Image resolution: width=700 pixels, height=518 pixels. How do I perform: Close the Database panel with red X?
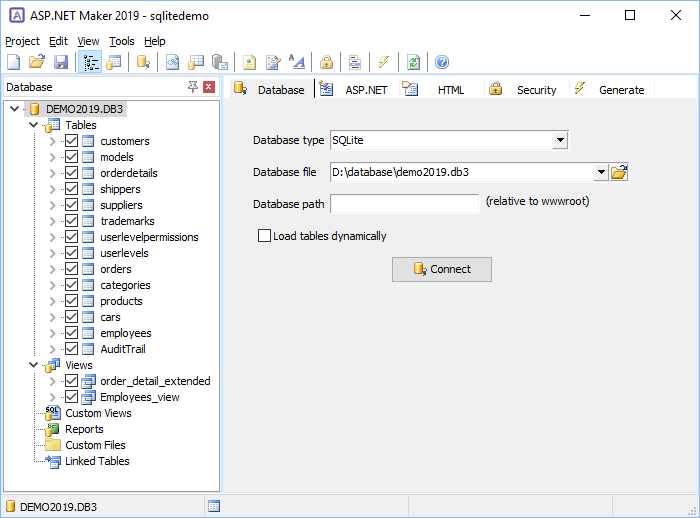click(x=209, y=87)
